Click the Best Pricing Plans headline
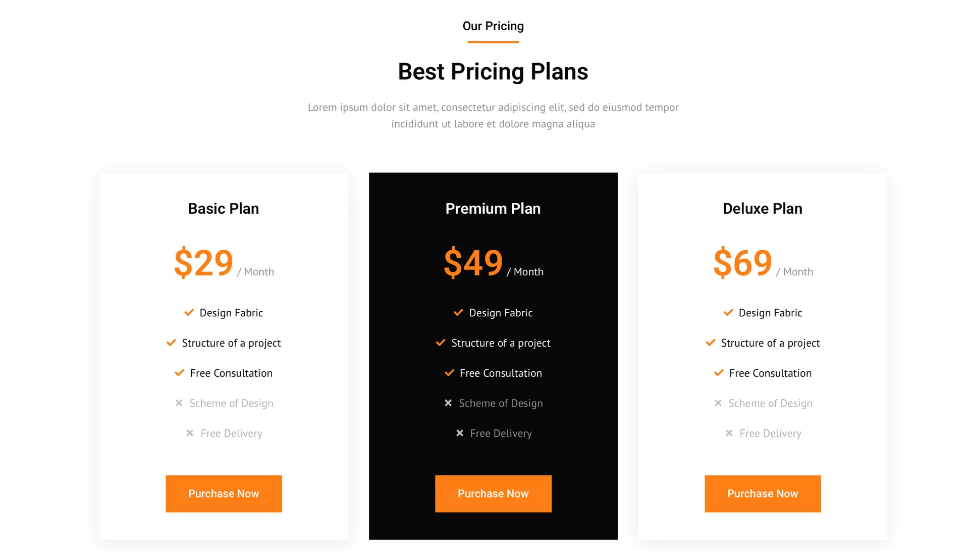 [x=493, y=72]
